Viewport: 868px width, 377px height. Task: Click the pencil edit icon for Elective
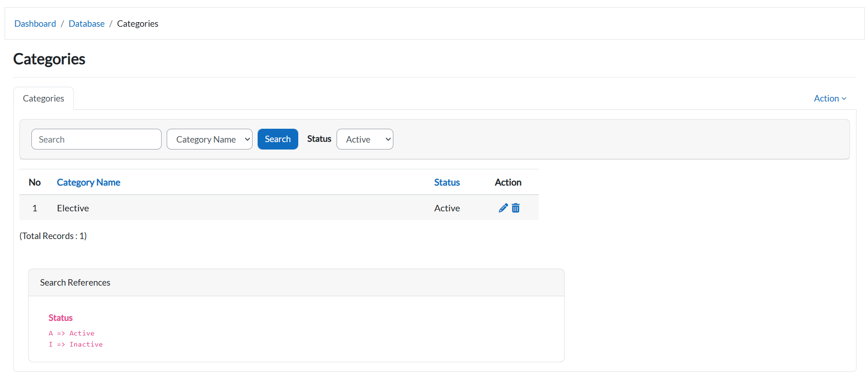503,208
